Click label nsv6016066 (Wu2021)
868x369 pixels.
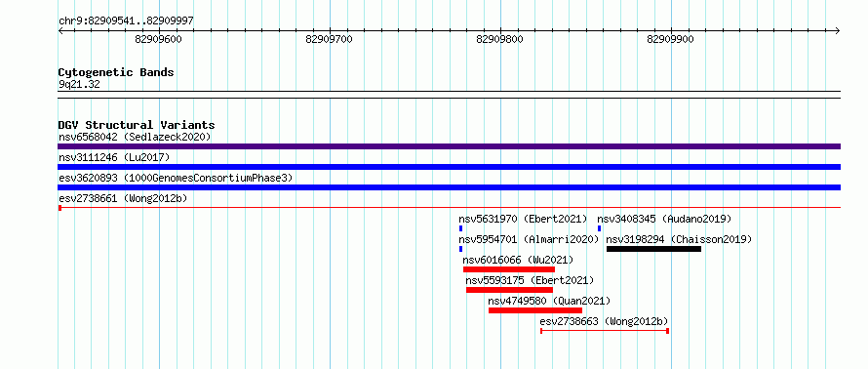[518, 260]
